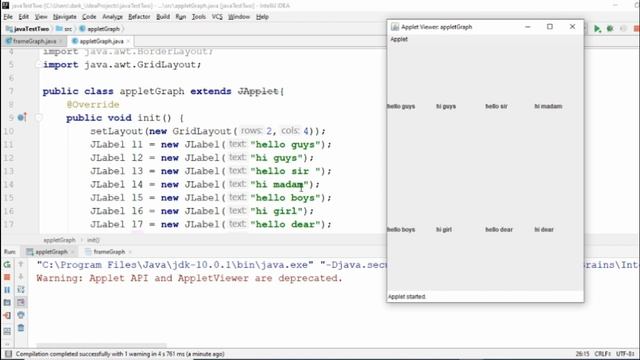Screen dimensions: 640x360
Task: Click the JApplet class name on line 7
Action: [x=258, y=91]
